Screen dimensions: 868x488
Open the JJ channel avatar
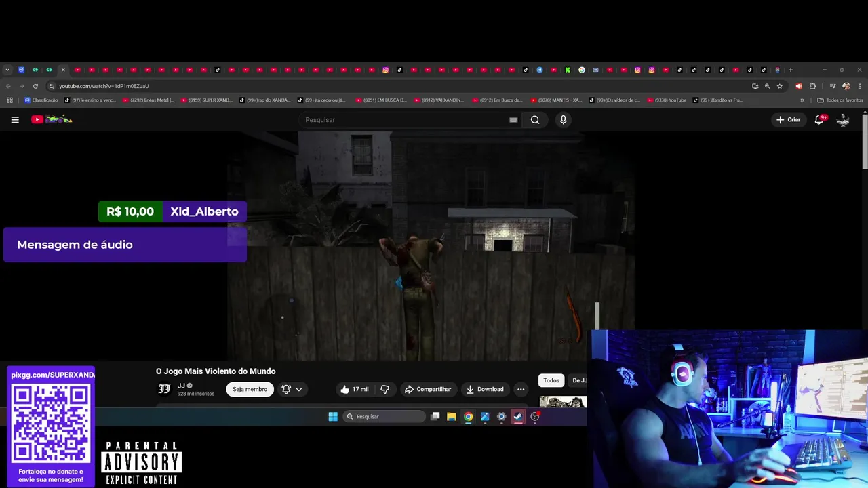pos(164,388)
